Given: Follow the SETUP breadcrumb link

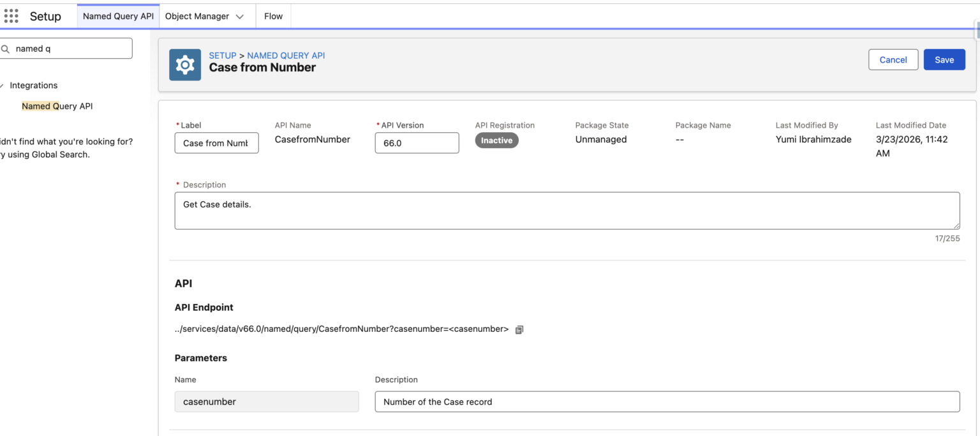Looking at the screenshot, I should pos(223,56).
